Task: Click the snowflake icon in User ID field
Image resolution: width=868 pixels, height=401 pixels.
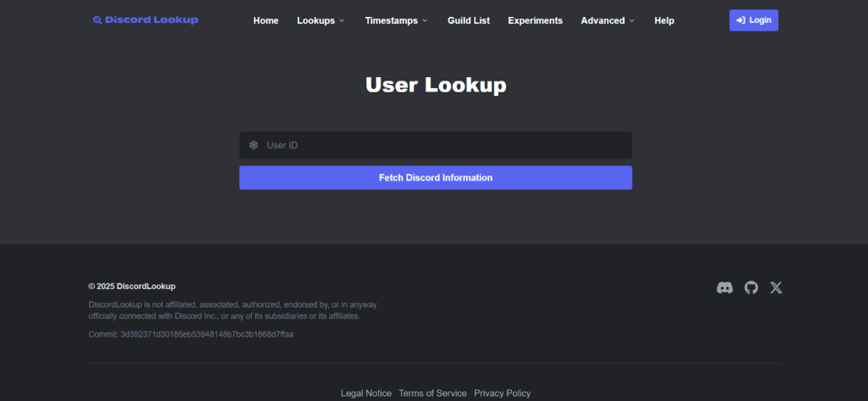Action: click(253, 145)
